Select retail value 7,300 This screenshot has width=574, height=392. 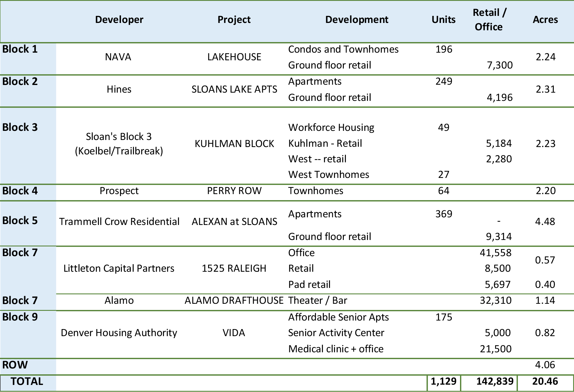(500, 65)
